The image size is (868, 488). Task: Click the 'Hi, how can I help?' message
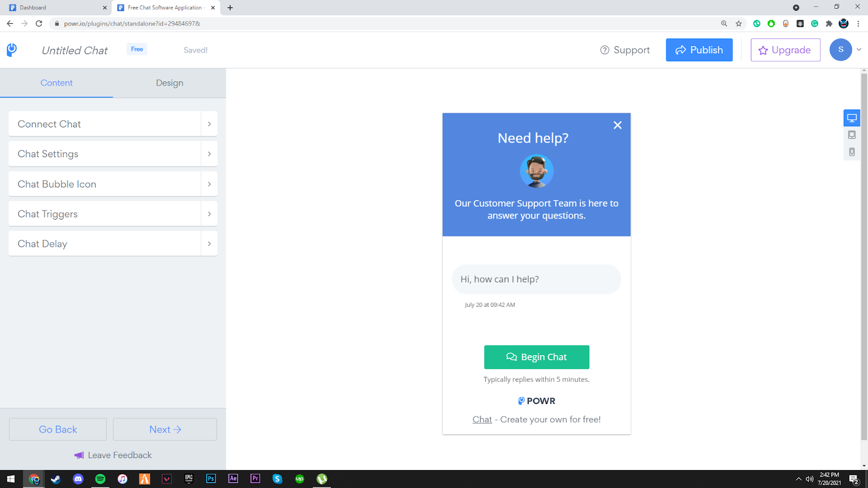point(537,279)
